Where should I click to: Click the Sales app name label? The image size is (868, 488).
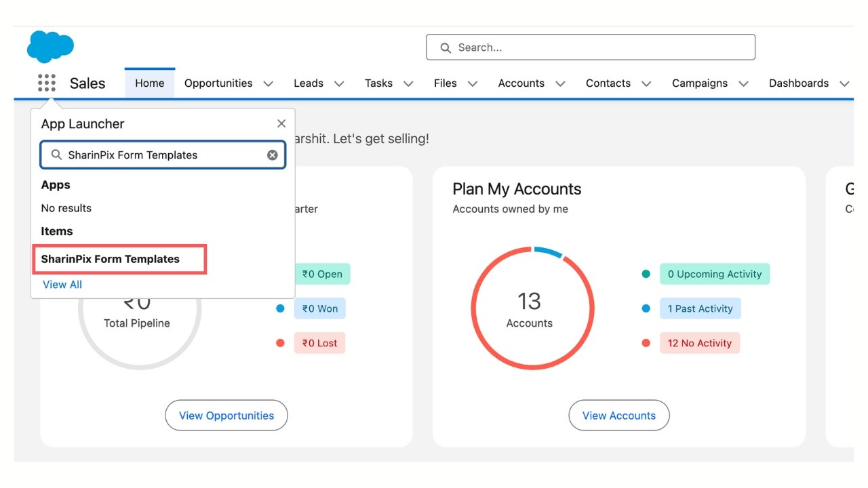[x=87, y=83]
